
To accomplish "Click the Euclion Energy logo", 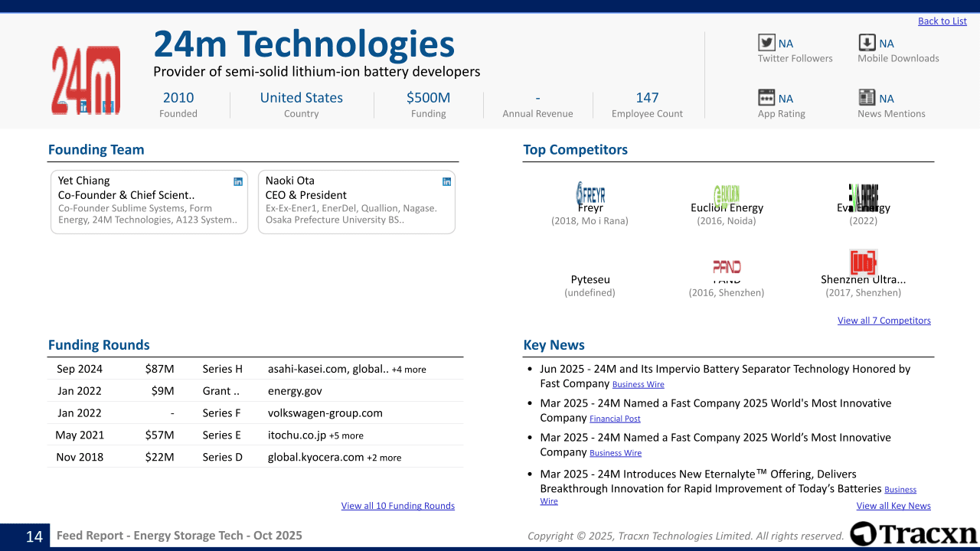I will tap(726, 194).
